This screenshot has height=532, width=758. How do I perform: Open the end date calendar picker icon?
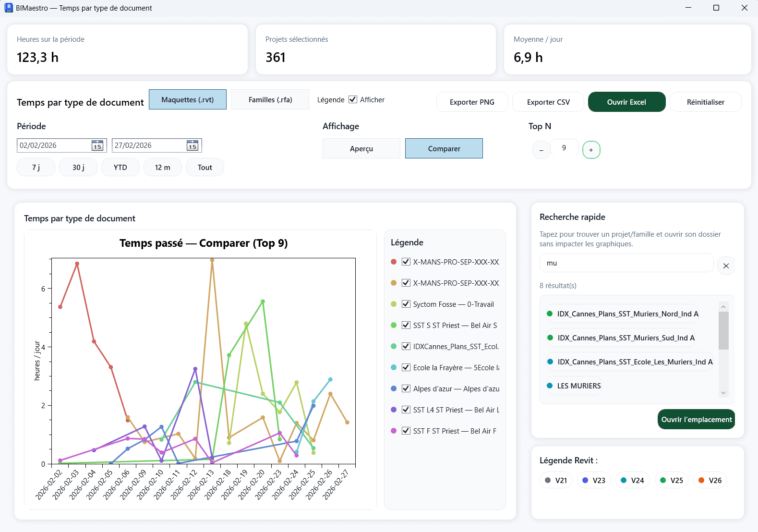coord(193,146)
